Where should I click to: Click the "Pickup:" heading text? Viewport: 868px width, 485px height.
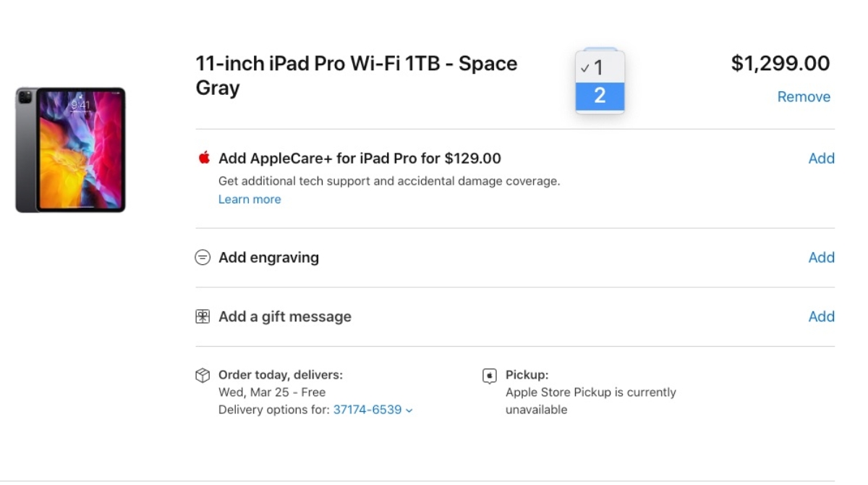(527, 375)
